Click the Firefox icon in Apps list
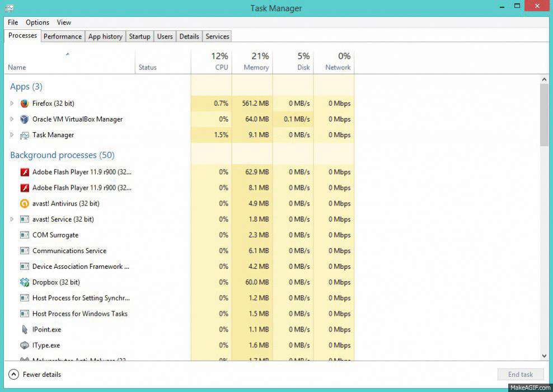This screenshot has width=553, height=392. 24,104
